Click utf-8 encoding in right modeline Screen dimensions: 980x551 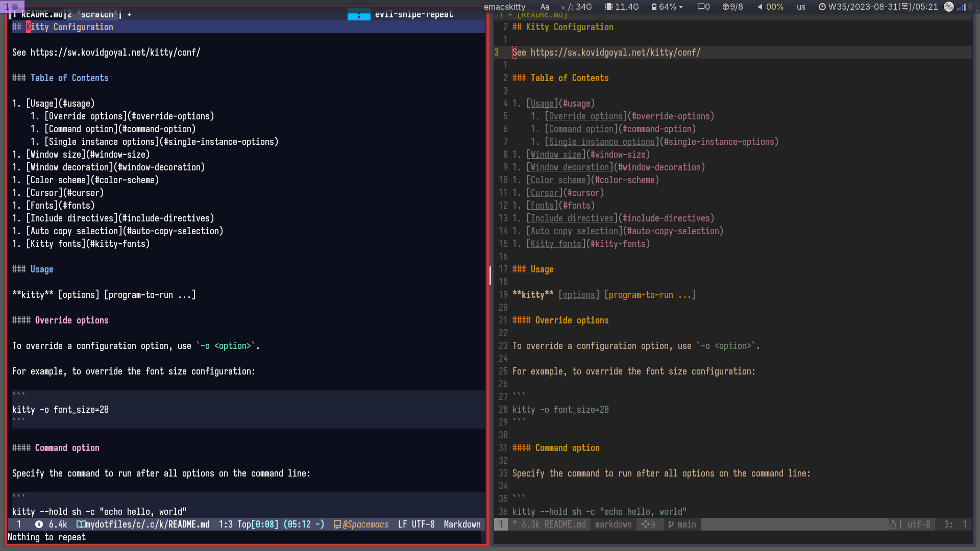918,524
